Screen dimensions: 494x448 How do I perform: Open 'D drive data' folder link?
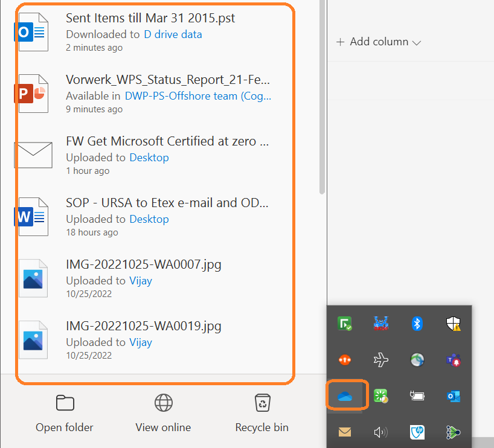pos(173,34)
